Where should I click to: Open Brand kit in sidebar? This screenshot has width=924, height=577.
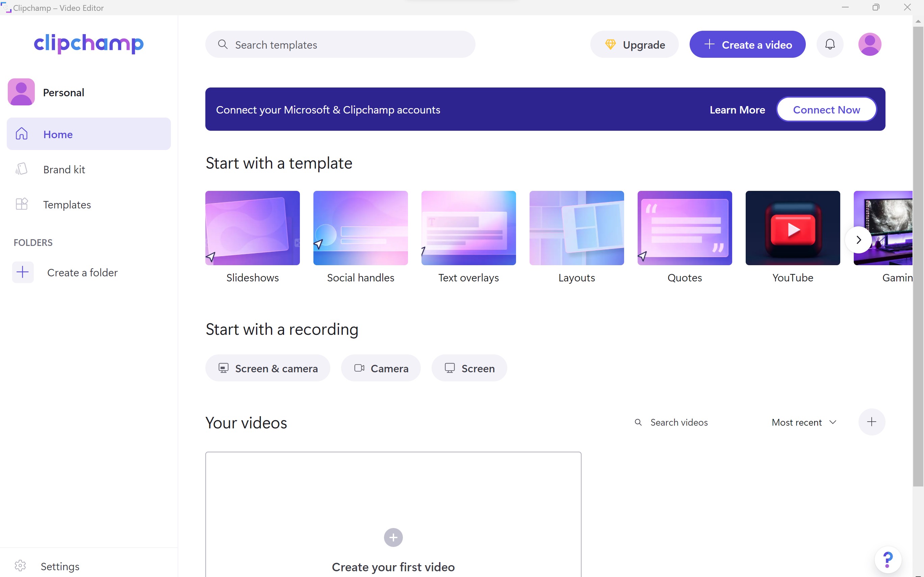pos(88,169)
